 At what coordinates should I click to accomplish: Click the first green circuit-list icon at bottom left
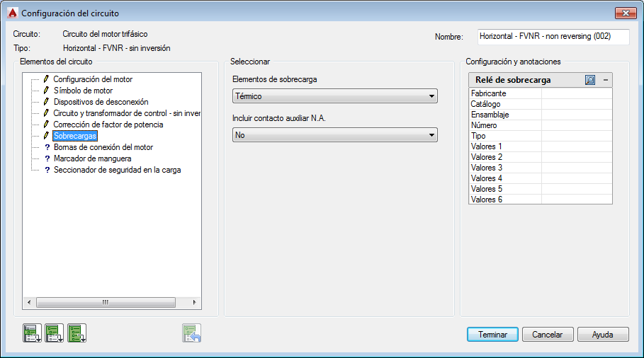33,333
